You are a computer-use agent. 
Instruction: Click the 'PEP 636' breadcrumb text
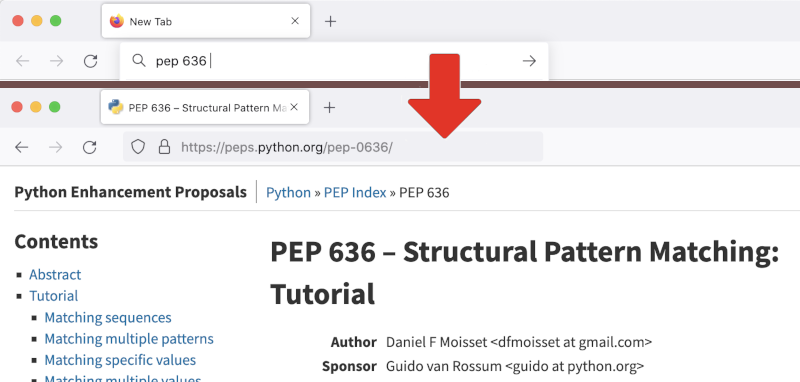[x=424, y=193]
